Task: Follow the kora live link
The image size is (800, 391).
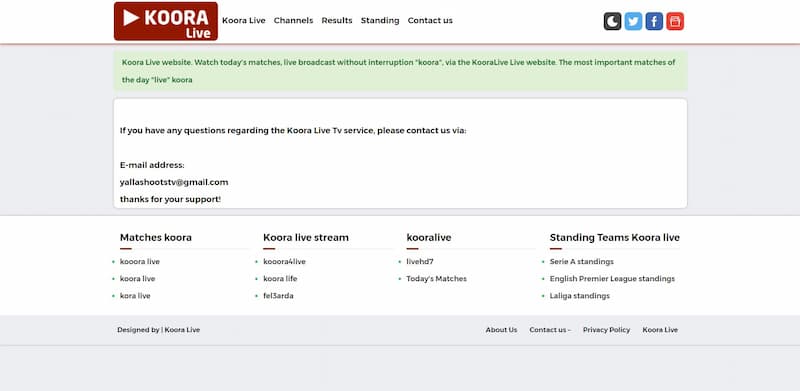Action: 135,296
